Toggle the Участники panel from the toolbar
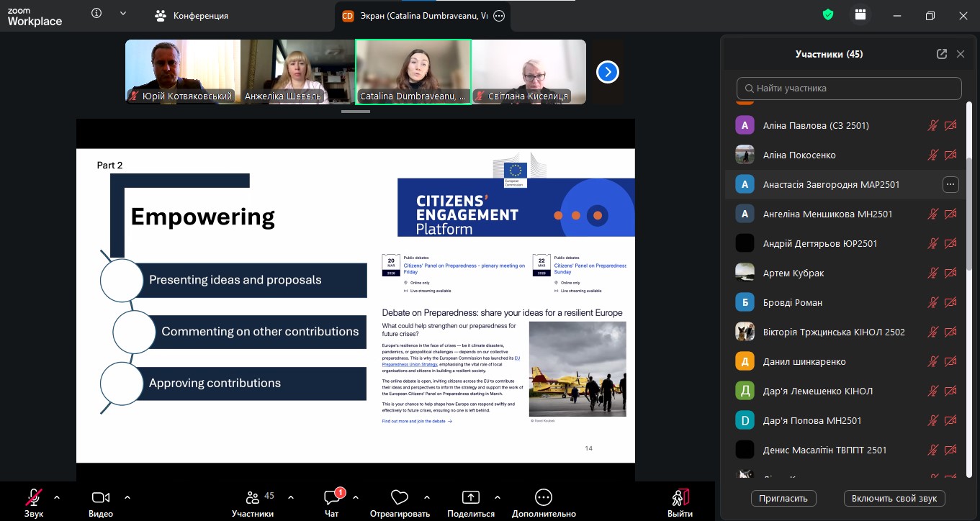Screen dimensions: 980x521 tap(253, 497)
